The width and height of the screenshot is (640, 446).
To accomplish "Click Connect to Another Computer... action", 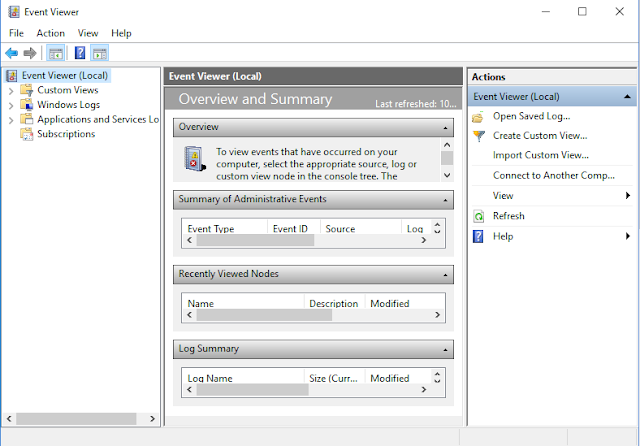I will coord(553,175).
